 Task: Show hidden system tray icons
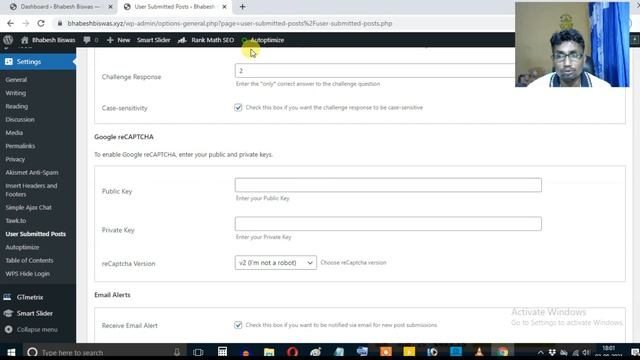coord(540,353)
